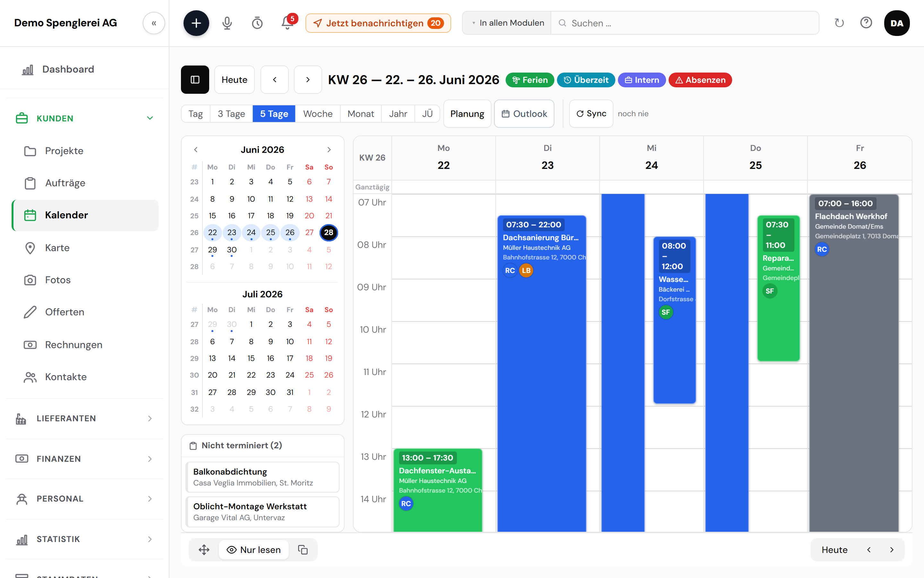Open the help question mark icon

[x=866, y=23]
